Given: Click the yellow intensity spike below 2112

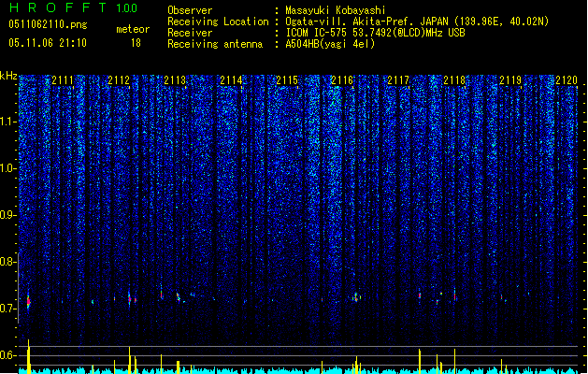Looking at the screenshot, I should [129, 360].
